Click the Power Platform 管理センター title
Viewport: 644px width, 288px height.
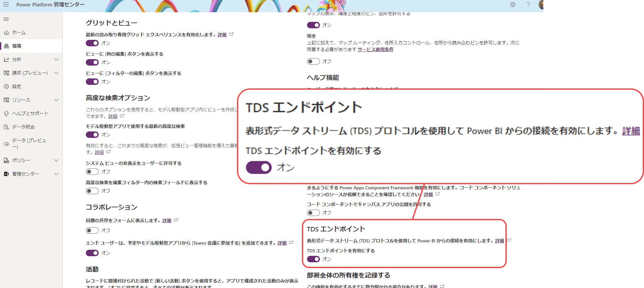point(50,4)
